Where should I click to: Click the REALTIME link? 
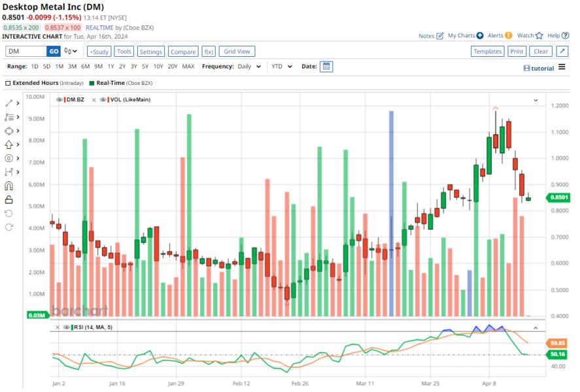pos(99,27)
